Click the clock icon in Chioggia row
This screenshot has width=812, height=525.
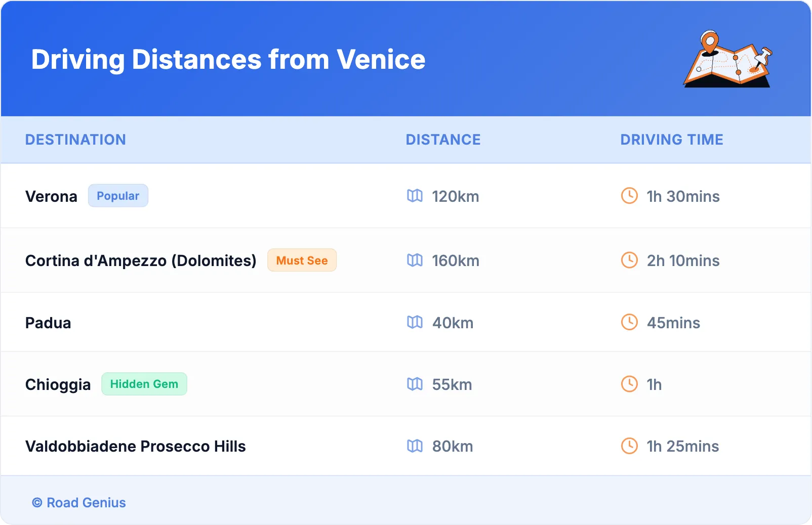[629, 384]
